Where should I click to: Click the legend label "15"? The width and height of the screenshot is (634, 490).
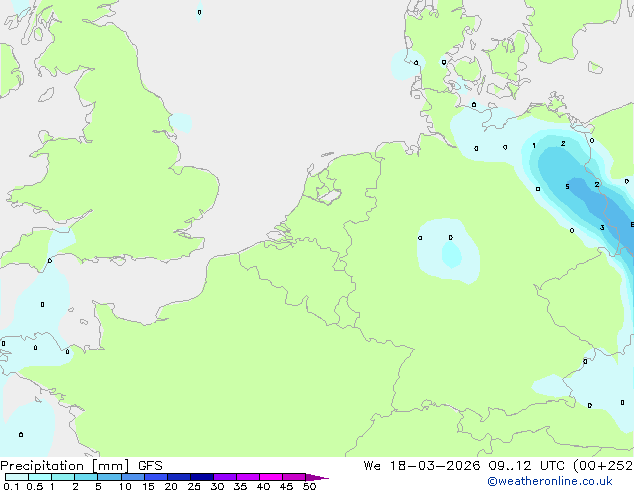(148, 486)
